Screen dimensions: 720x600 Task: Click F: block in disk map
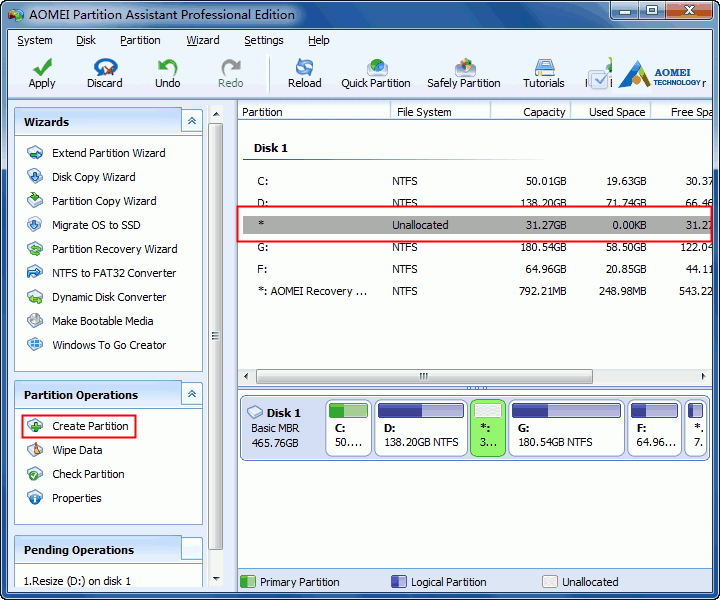point(654,428)
